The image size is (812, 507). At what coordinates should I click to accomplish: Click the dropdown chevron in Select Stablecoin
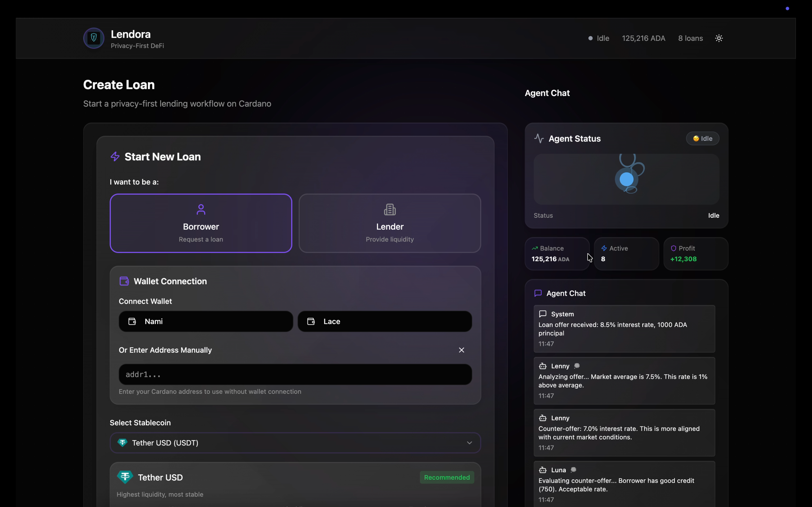coord(469,442)
